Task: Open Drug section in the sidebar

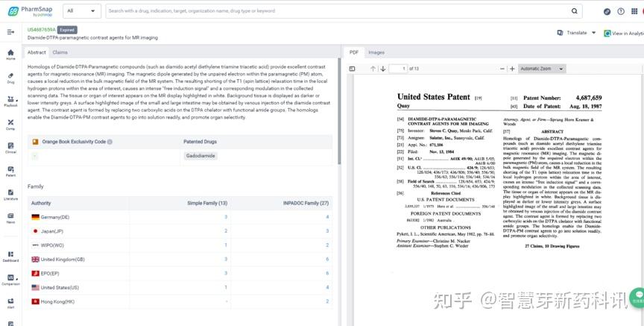Action: tap(10, 78)
